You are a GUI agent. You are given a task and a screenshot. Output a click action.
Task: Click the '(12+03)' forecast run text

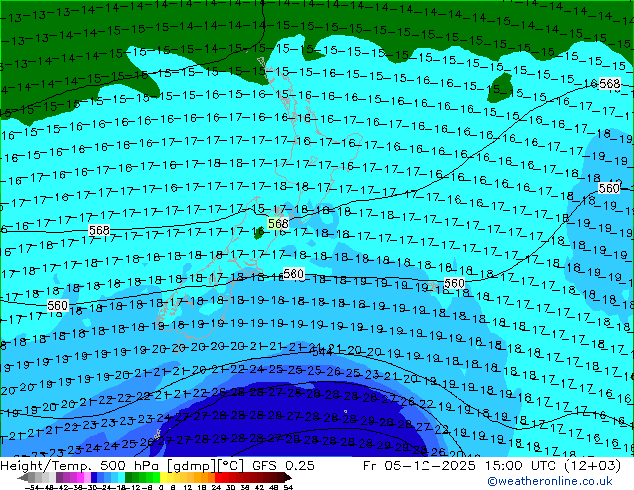point(592,466)
